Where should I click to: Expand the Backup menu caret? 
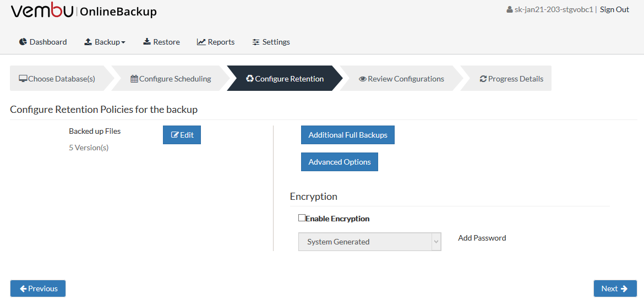[123, 42]
